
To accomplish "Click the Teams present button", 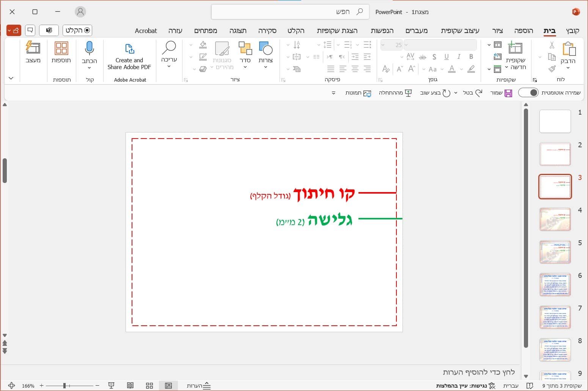I will point(49,30).
